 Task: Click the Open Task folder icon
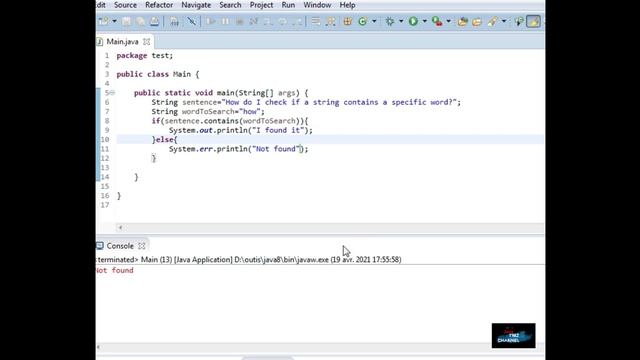point(477,21)
